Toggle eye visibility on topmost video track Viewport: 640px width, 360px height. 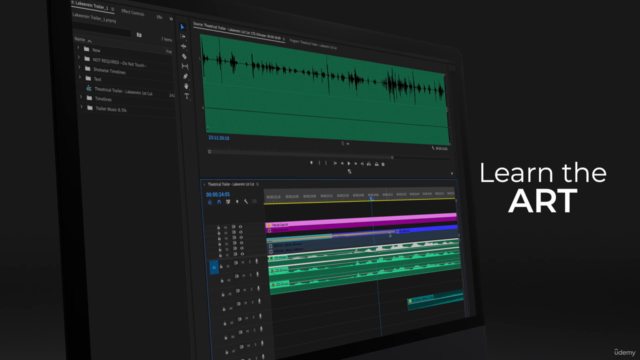(x=240, y=227)
